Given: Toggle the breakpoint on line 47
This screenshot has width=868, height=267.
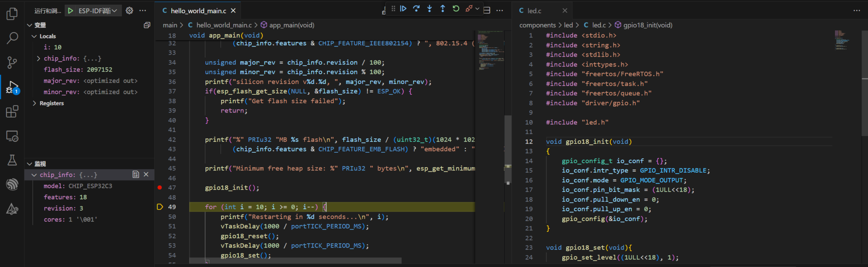Looking at the screenshot, I should coord(160,187).
